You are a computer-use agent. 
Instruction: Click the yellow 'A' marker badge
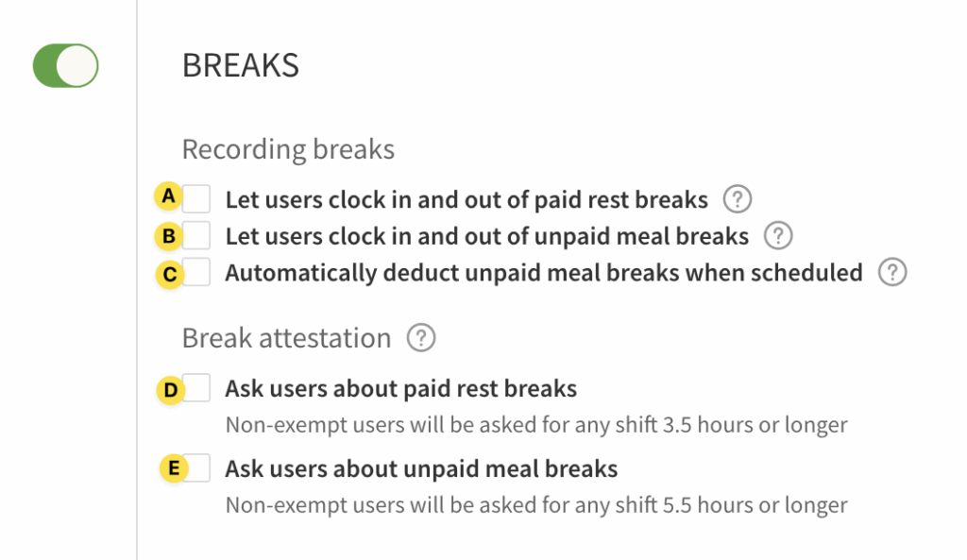coord(169,196)
